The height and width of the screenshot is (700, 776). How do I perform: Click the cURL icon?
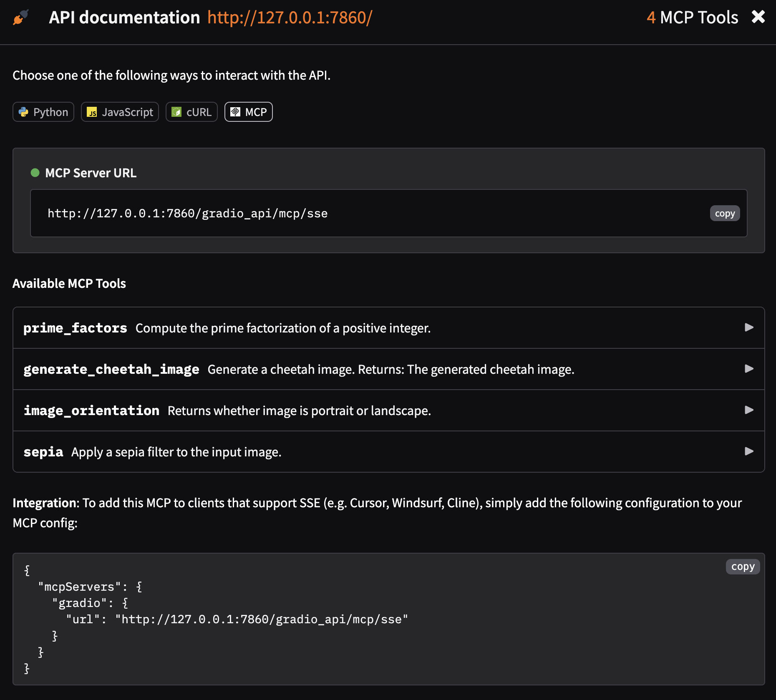pos(176,112)
